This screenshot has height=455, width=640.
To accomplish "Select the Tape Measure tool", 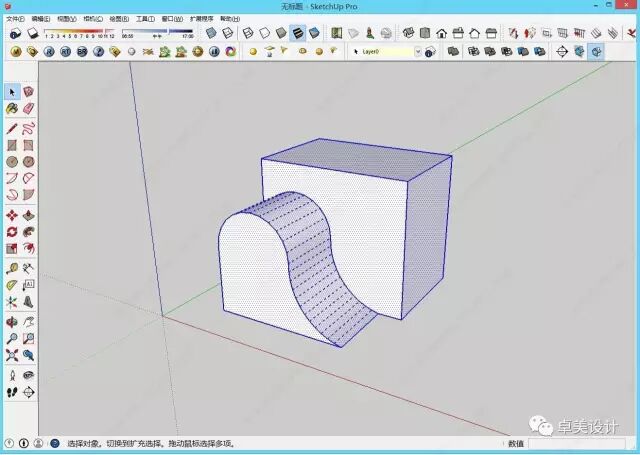I will (x=12, y=269).
